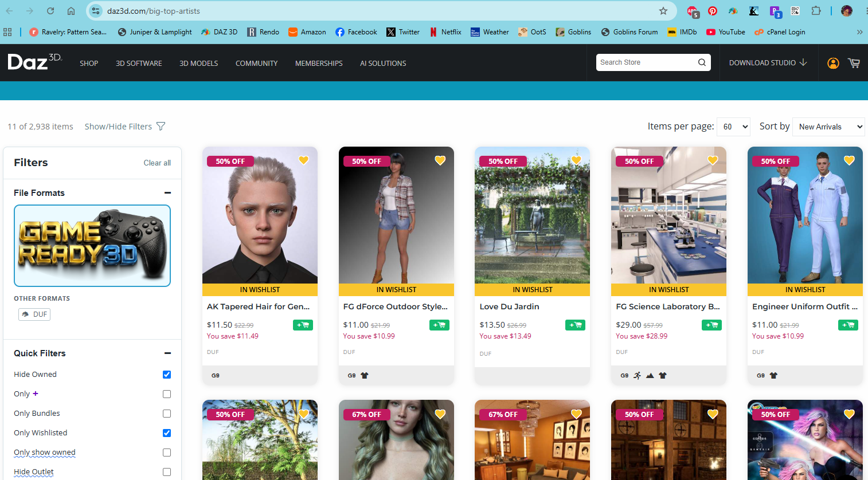The width and height of the screenshot is (868, 480).
Task: Remove FG dForce Outdoor Style wishlist heart
Action: 440,160
